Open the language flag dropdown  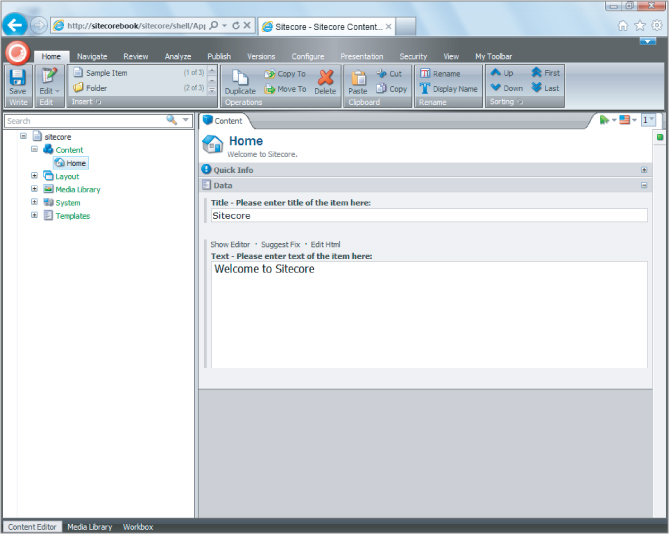tap(628, 120)
